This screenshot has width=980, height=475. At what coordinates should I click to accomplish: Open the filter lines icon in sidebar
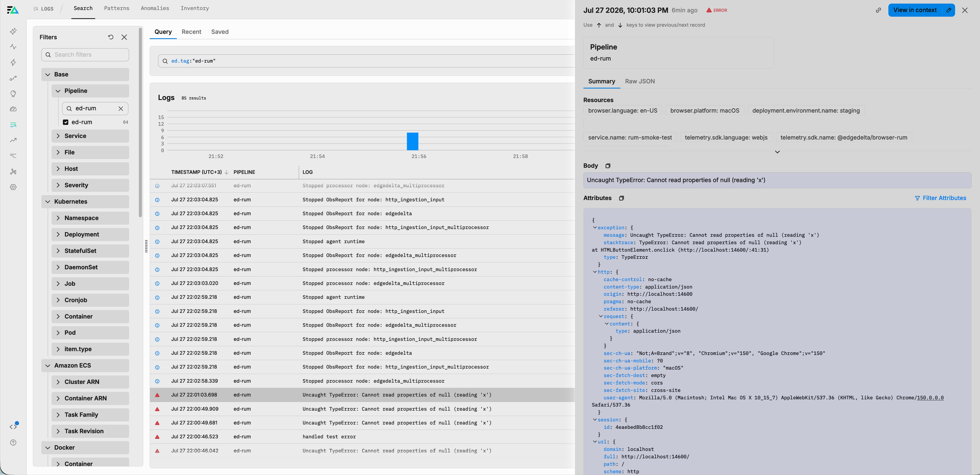pos(13,156)
